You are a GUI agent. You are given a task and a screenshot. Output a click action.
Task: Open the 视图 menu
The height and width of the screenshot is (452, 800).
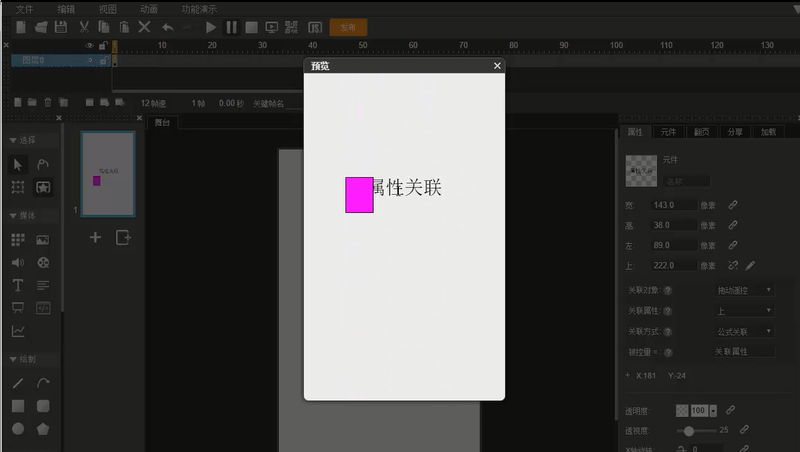pos(108,9)
